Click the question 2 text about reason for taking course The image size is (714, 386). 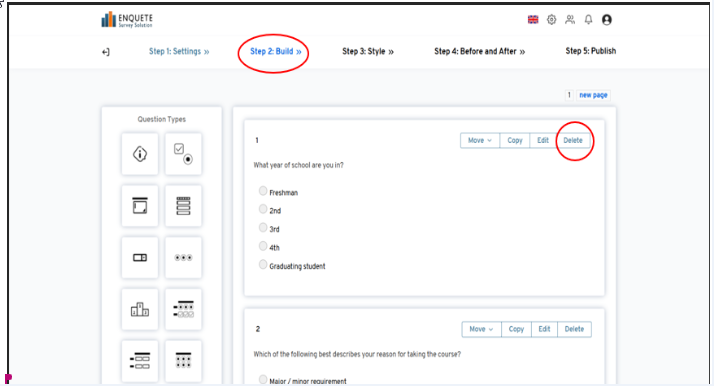click(357, 354)
